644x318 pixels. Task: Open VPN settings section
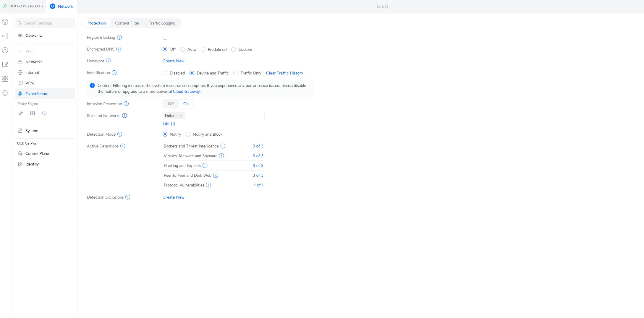coord(45,83)
